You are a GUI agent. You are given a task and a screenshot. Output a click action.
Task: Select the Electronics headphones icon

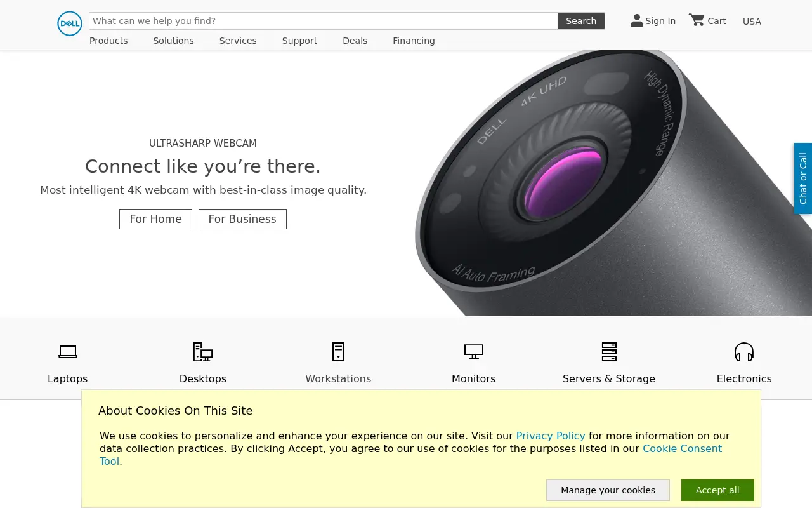744,352
